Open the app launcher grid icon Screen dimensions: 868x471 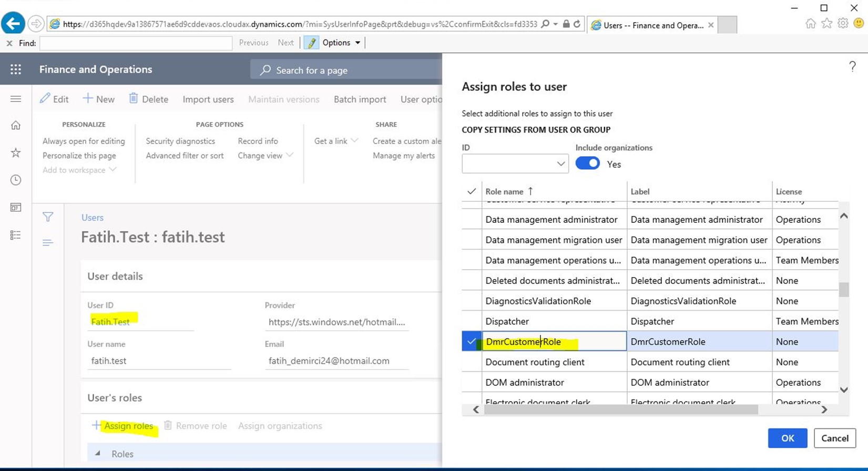[16, 69]
